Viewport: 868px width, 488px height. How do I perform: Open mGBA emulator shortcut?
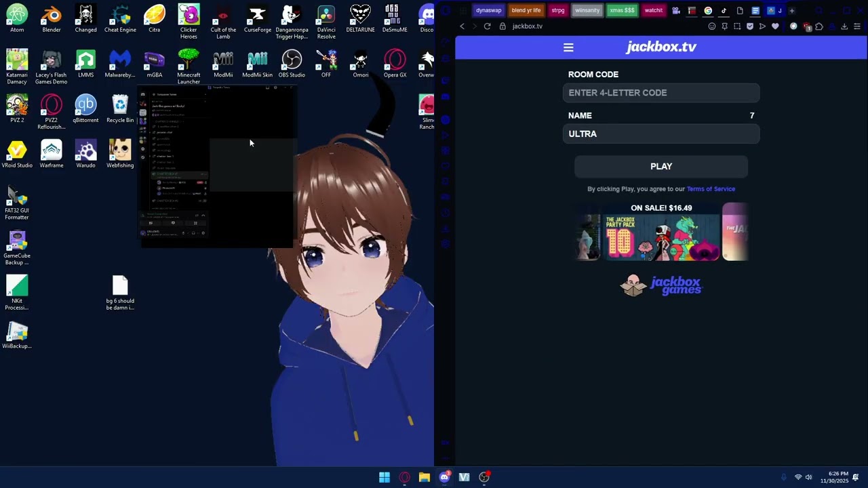(x=155, y=64)
